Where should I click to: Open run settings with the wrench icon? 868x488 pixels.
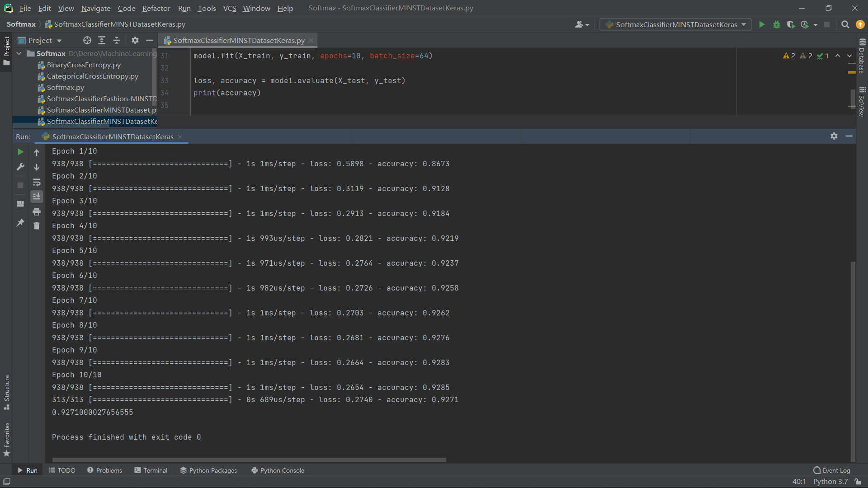(20, 167)
